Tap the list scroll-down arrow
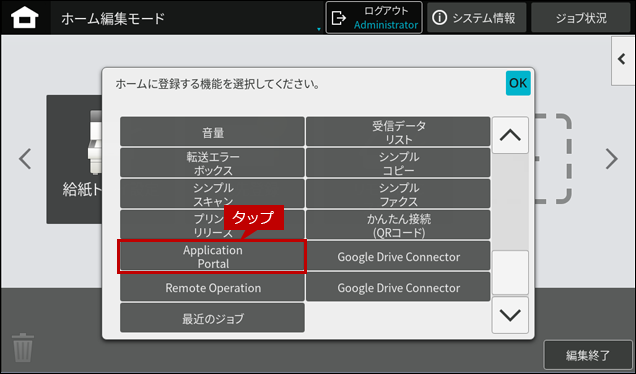 point(510,315)
